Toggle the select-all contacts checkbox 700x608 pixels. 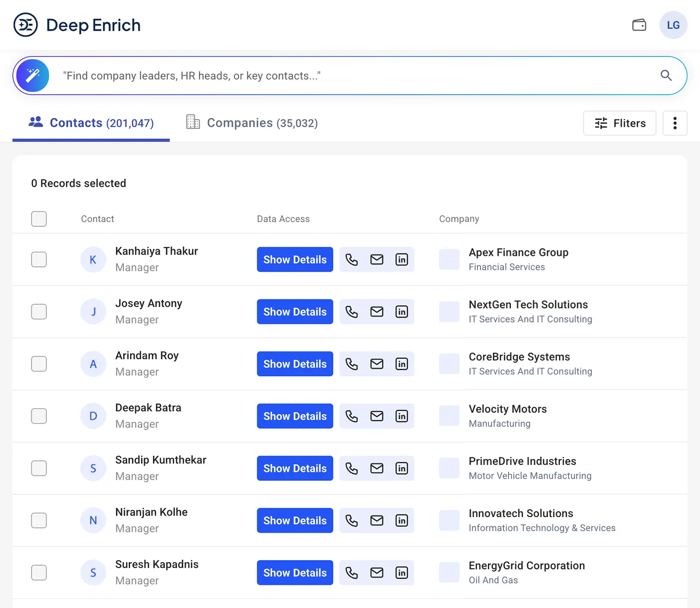click(39, 219)
